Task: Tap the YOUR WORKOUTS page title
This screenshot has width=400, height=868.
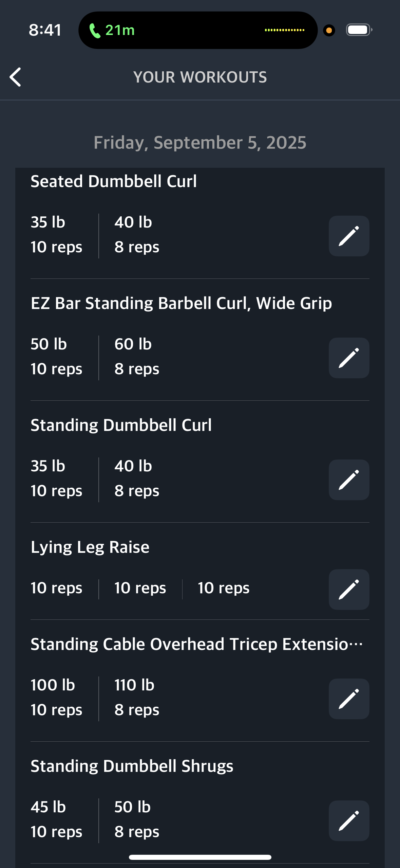Action: 200,77
